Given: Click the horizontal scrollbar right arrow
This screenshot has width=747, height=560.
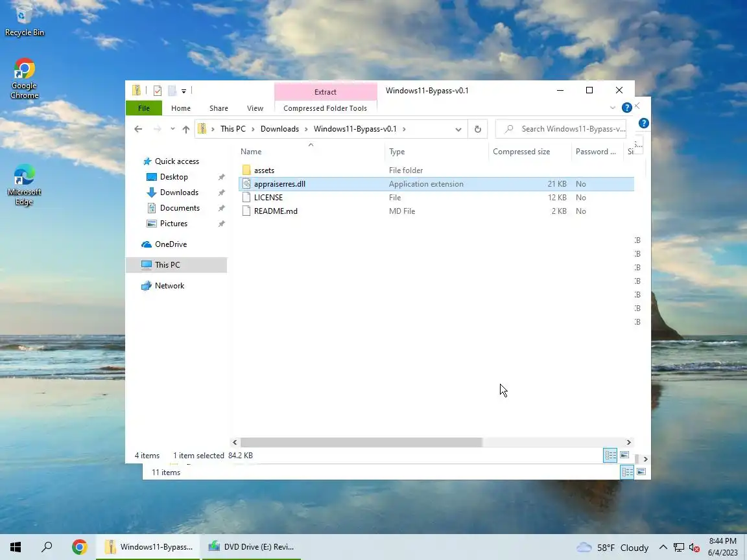Looking at the screenshot, I should coord(628,443).
